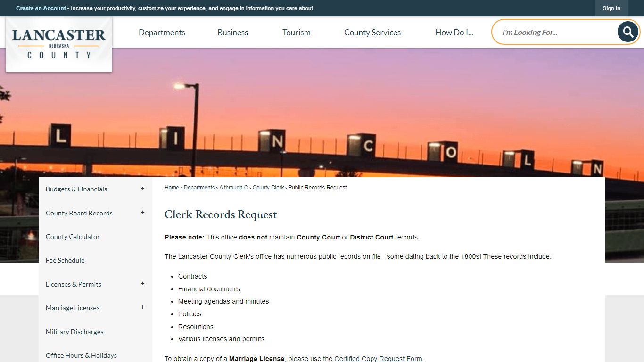This screenshot has height=362, width=644.
Task: Expand County Board Records plus sign
Action: tap(142, 213)
